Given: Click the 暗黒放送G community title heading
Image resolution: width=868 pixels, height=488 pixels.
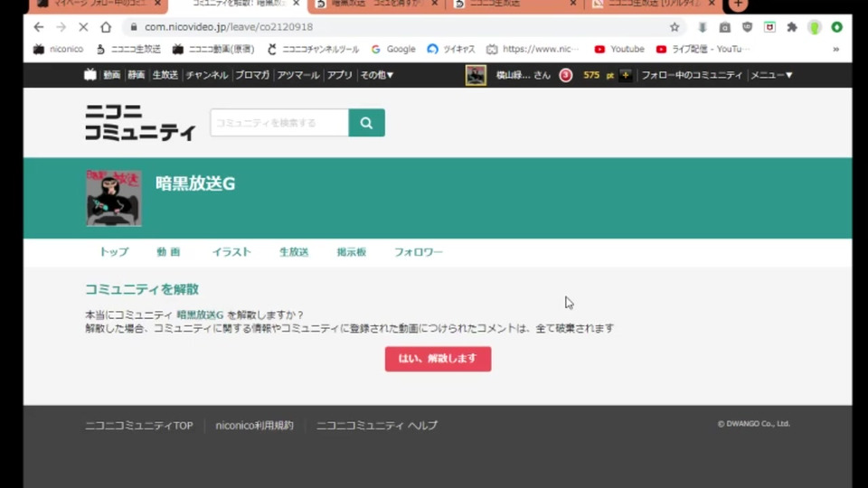Looking at the screenshot, I should tap(195, 183).
